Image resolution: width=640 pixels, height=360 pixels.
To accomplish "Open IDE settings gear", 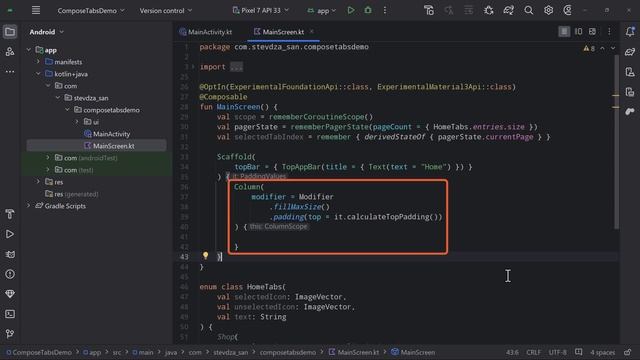I will coord(548,10).
